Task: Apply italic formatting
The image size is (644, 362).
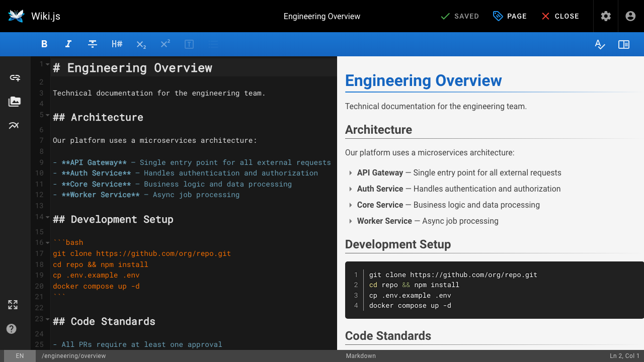Action: point(68,44)
